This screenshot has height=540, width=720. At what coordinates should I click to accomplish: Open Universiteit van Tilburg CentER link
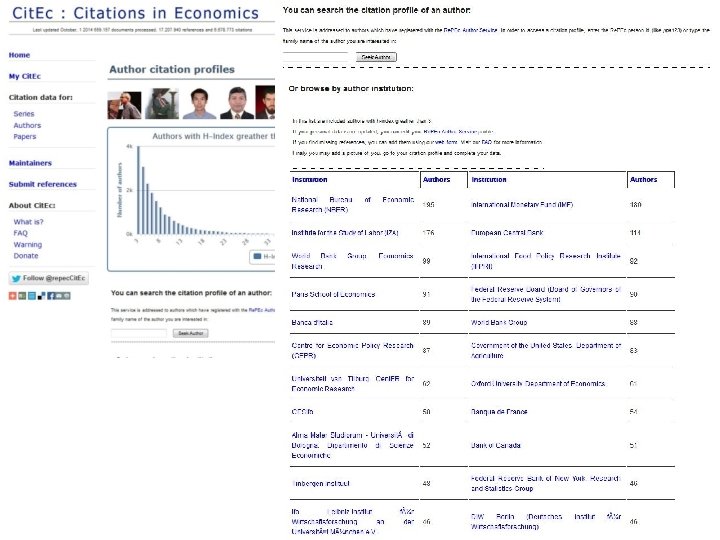point(353,384)
